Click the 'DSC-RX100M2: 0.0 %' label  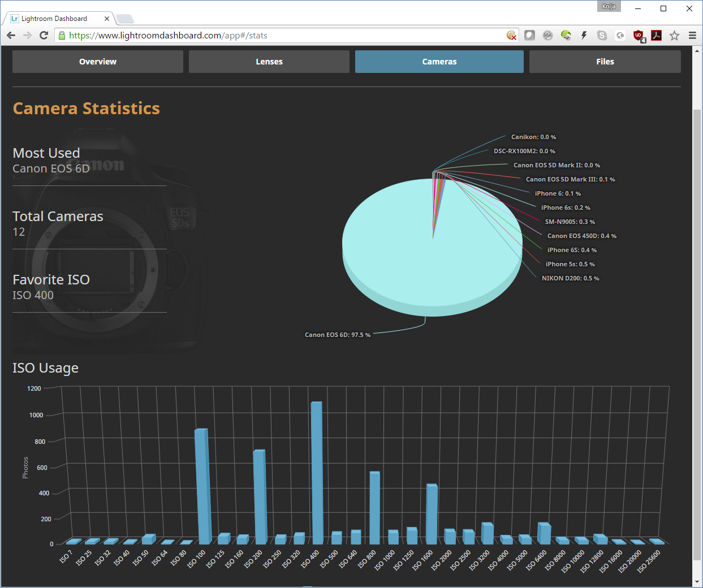tap(524, 151)
